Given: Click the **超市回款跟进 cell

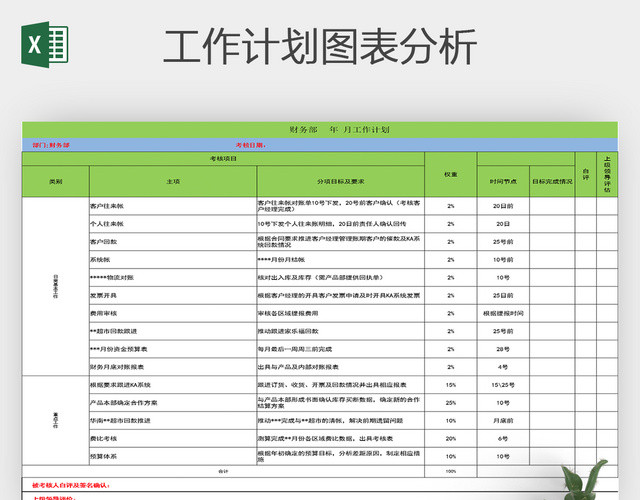Looking at the screenshot, I should (x=173, y=331).
